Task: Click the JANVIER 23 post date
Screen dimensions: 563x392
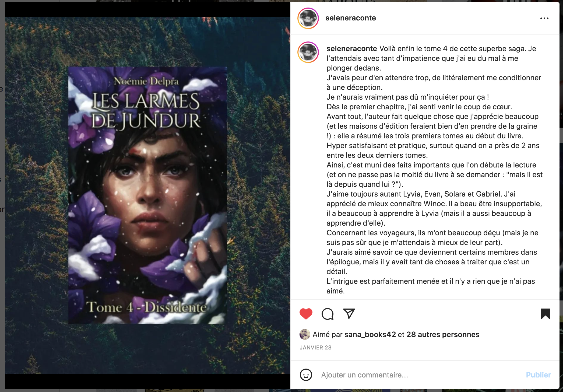Action: (x=315, y=348)
